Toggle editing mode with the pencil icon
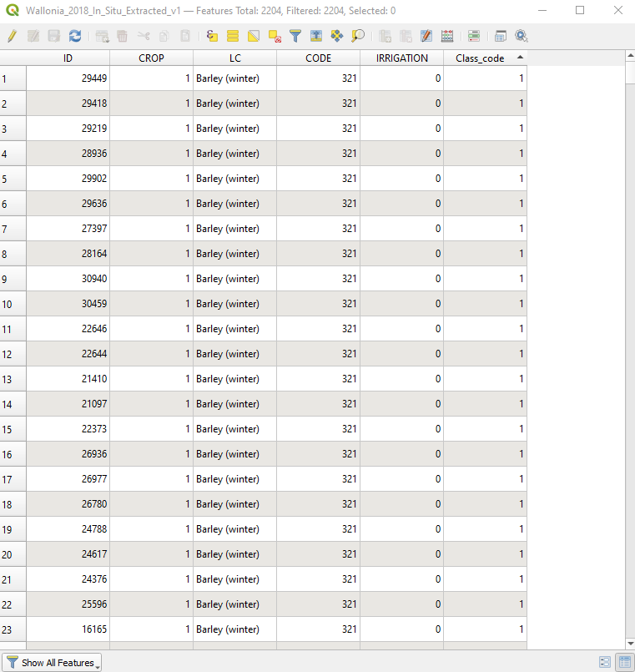The height and width of the screenshot is (672, 635). pos(12,36)
